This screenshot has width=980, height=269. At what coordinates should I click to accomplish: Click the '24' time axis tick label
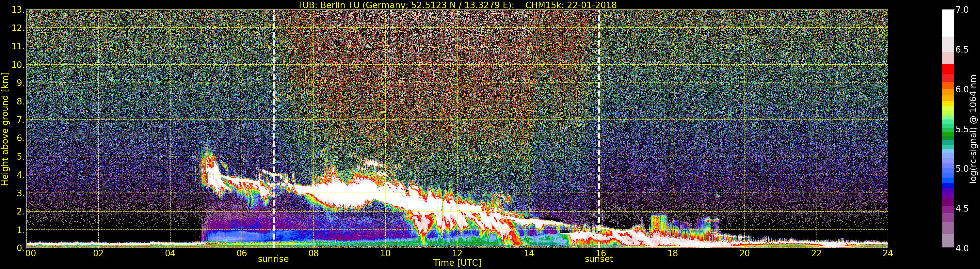[888, 253]
